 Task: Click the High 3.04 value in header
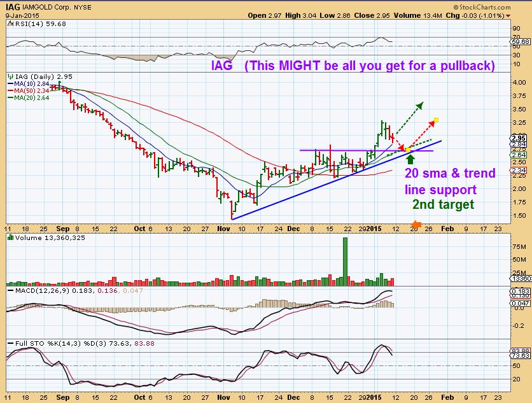[x=300, y=16]
